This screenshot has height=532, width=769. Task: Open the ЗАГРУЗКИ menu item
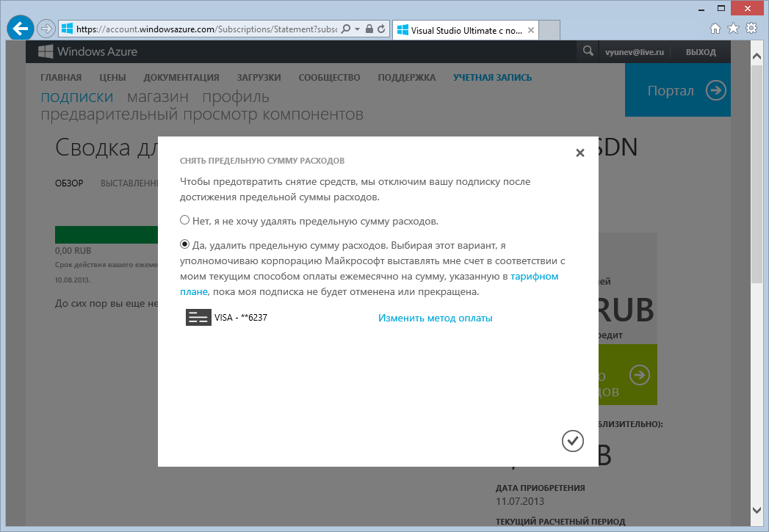pos(259,77)
